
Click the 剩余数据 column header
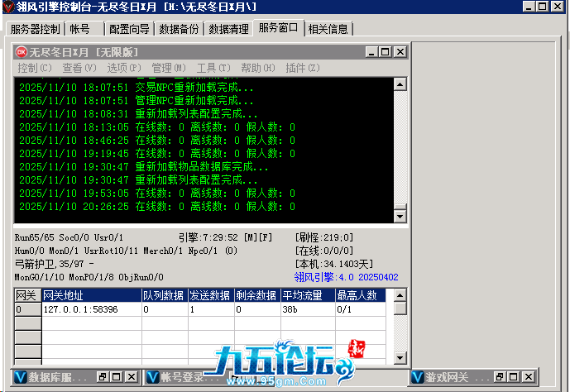258,296
